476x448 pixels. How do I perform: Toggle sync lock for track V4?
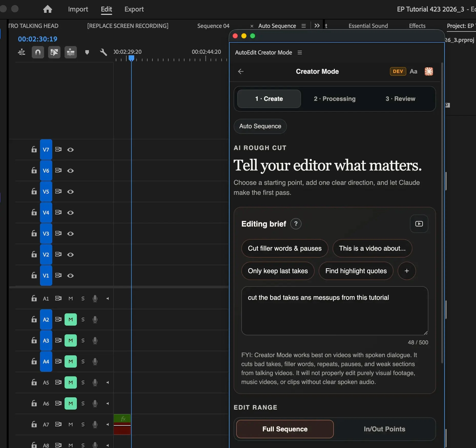coord(58,212)
